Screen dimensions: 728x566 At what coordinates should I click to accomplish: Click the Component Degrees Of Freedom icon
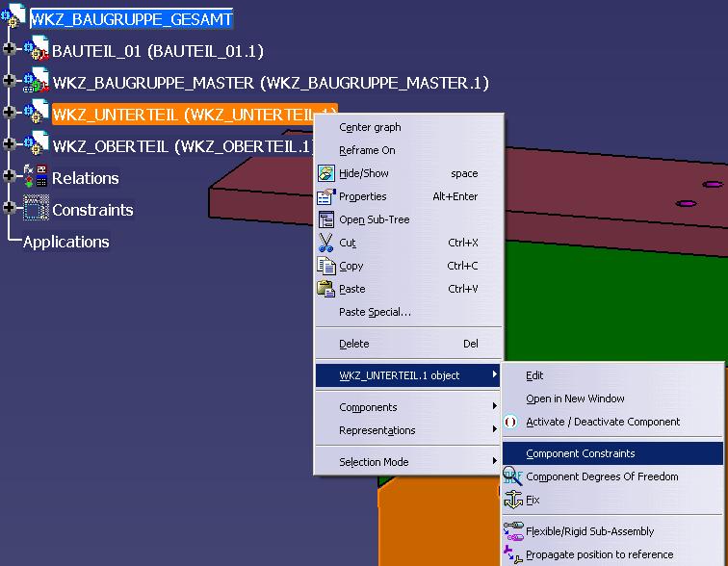(512, 476)
